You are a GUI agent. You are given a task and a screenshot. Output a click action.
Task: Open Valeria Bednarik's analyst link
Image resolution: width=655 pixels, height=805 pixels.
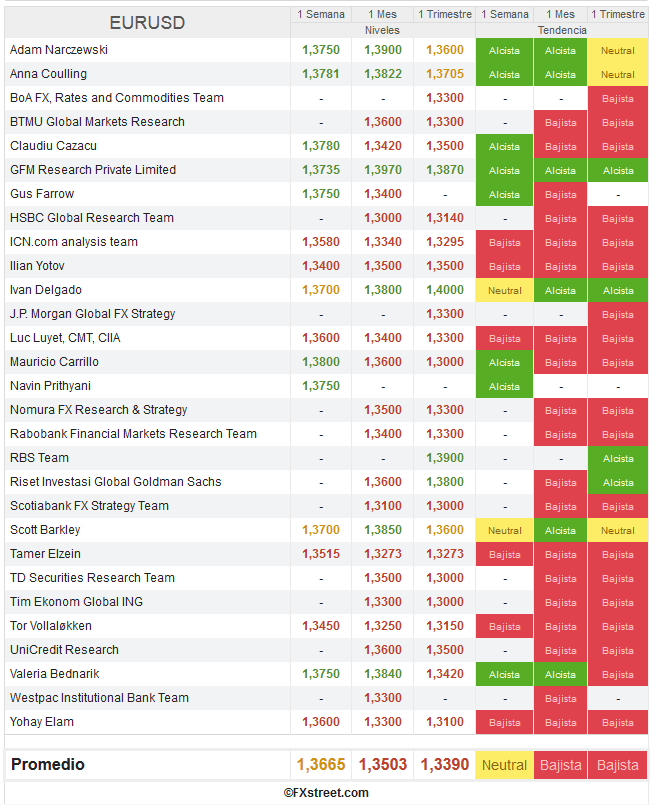click(x=55, y=674)
